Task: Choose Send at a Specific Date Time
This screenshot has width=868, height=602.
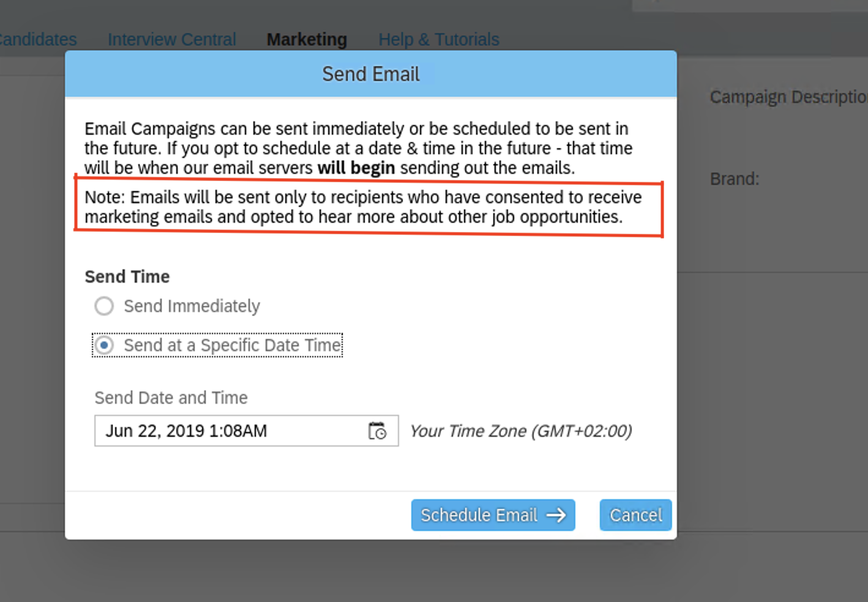Action: (217, 345)
